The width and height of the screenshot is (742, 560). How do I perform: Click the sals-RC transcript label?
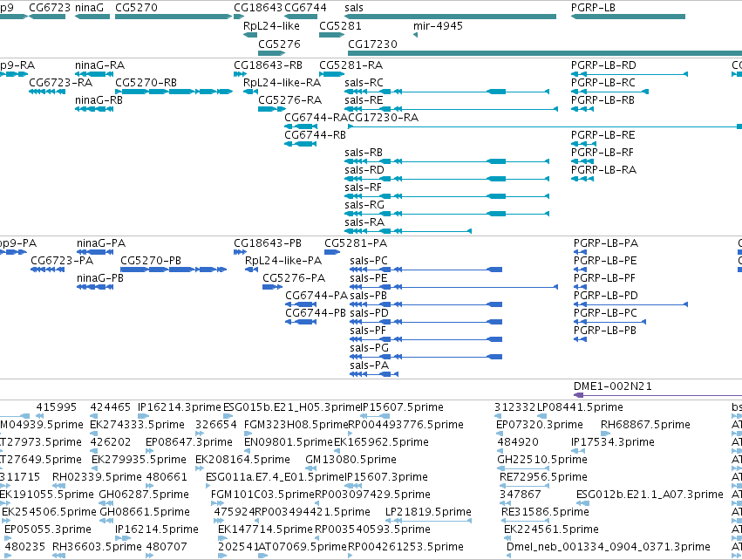tap(364, 83)
